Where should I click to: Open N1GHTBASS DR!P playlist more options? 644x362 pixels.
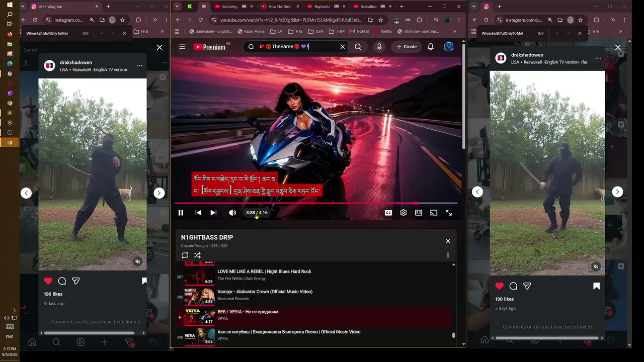[x=448, y=255]
